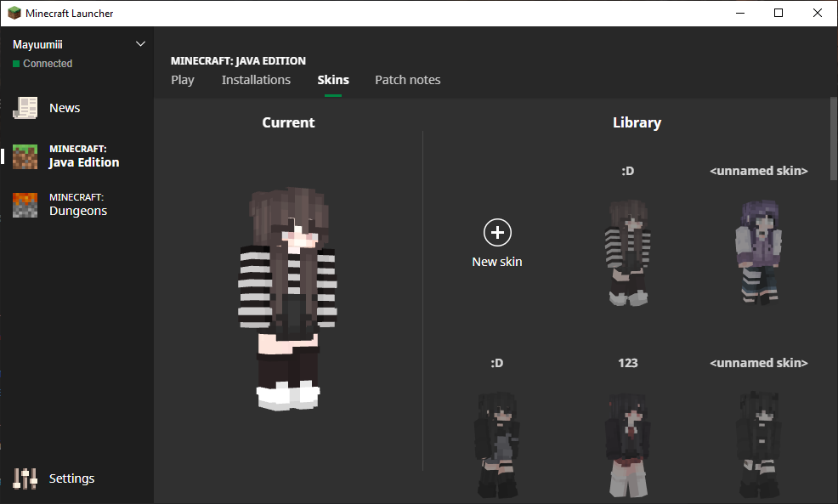Screen dimensions: 838x504
Task: Open Minecraft Dungeons lava block icon
Action: click(25, 205)
